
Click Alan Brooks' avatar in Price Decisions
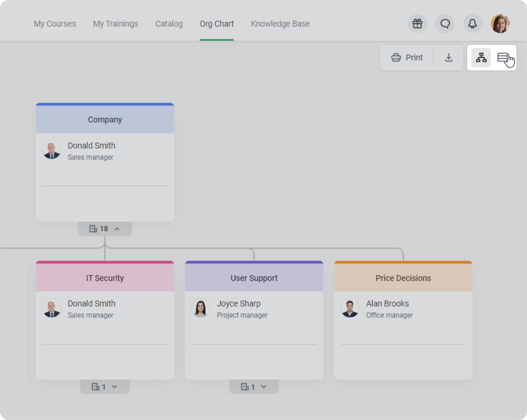point(350,308)
